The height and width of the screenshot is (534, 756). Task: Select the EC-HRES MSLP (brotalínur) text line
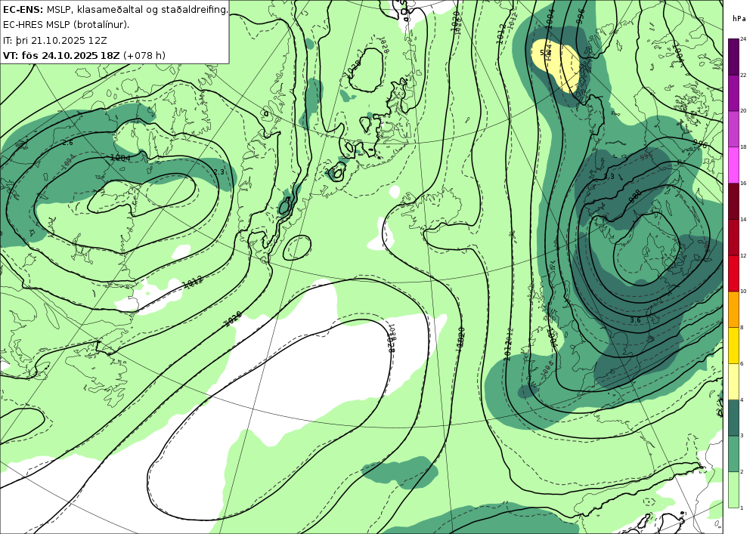66,25
